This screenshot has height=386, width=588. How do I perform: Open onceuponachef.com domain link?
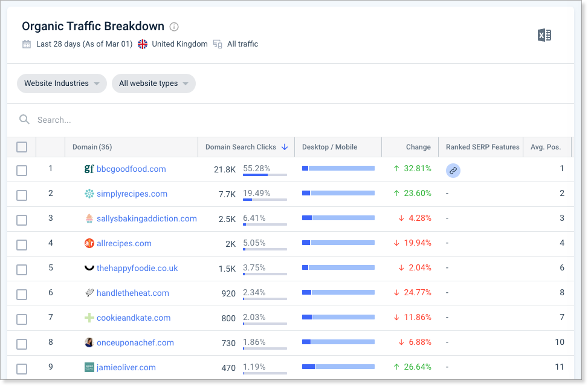point(135,342)
